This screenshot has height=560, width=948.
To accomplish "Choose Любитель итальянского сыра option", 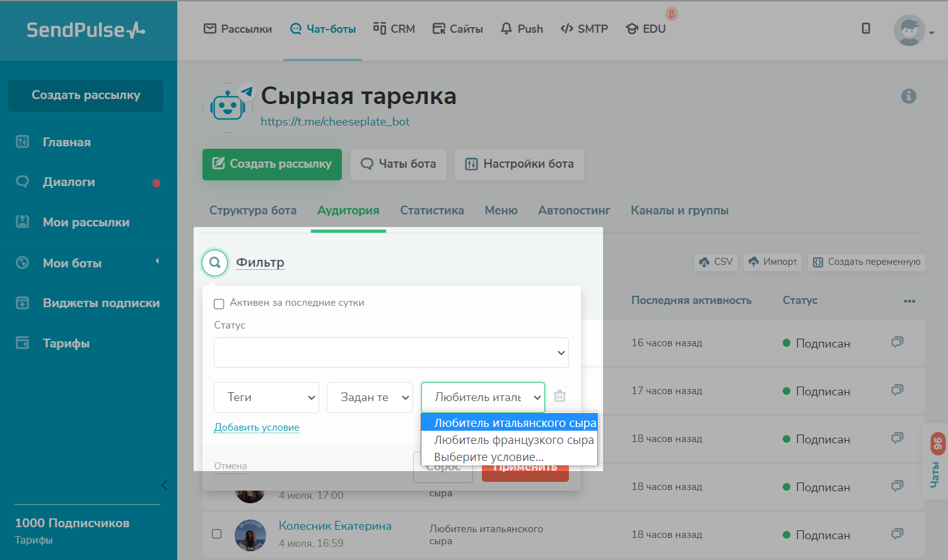I will tap(509, 423).
